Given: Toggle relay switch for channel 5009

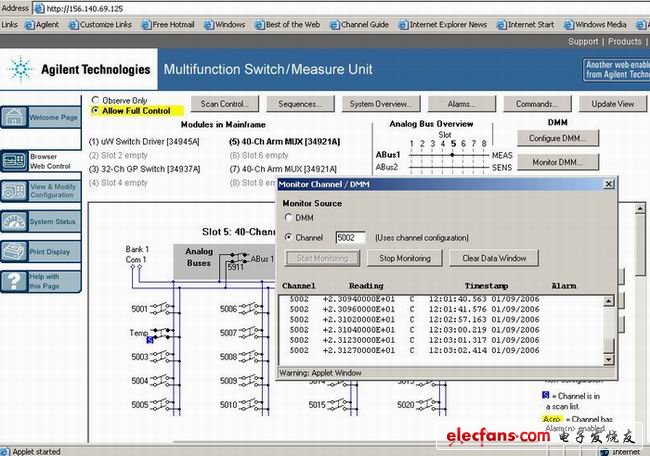Looking at the screenshot, I should click(251, 380).
